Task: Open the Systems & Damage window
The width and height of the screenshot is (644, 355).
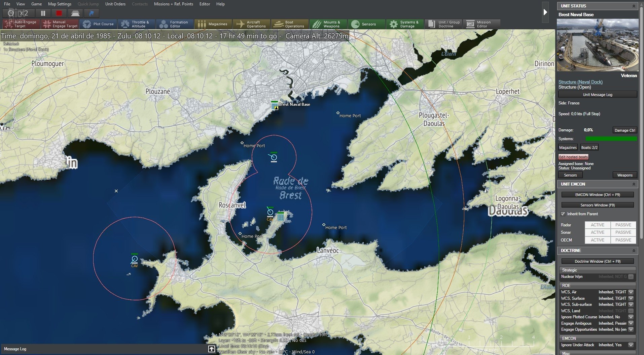Action: [x=405, y=24]
